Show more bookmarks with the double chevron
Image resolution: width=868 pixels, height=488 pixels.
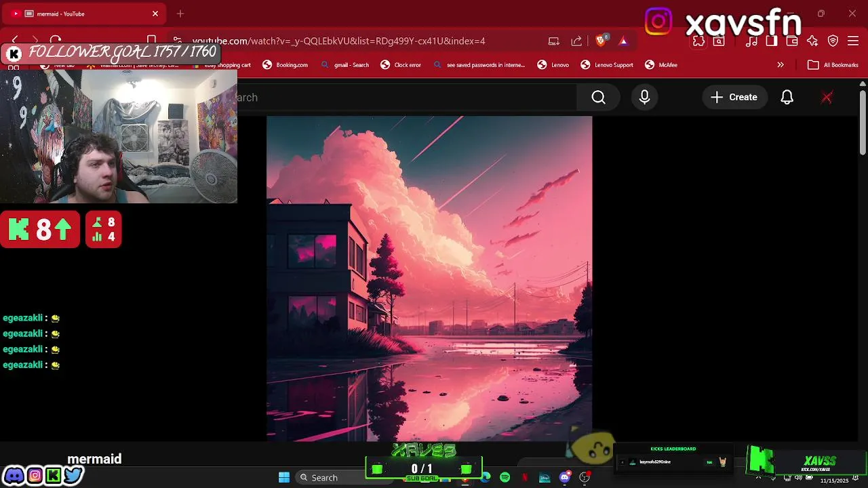(781, 65)
